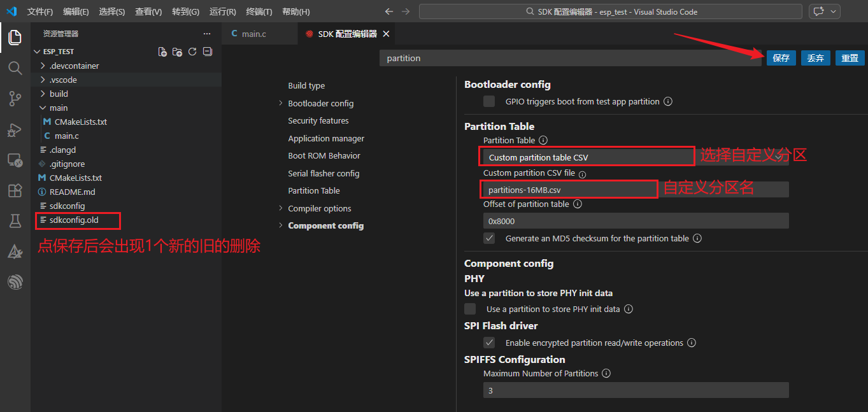Screen dimensions: 868x412
Task: Open the Copilot dropdown arrow in title bar
Action: point(833,11)
